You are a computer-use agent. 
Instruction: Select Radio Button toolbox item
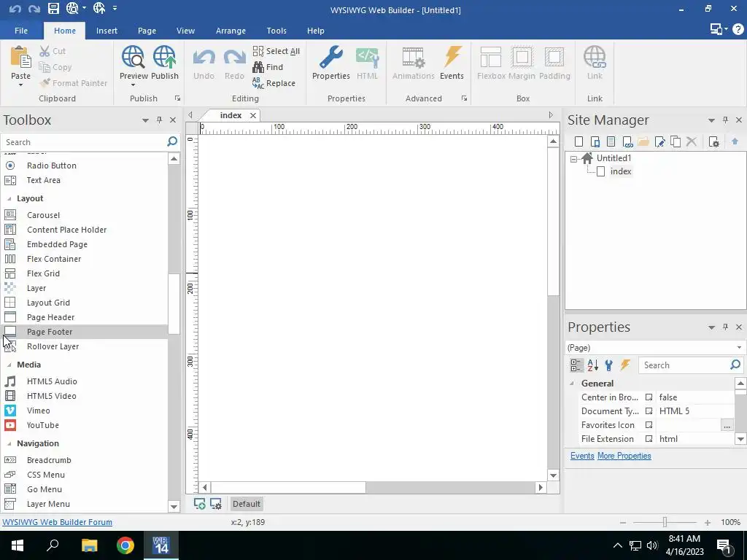[x=51, y=166]
